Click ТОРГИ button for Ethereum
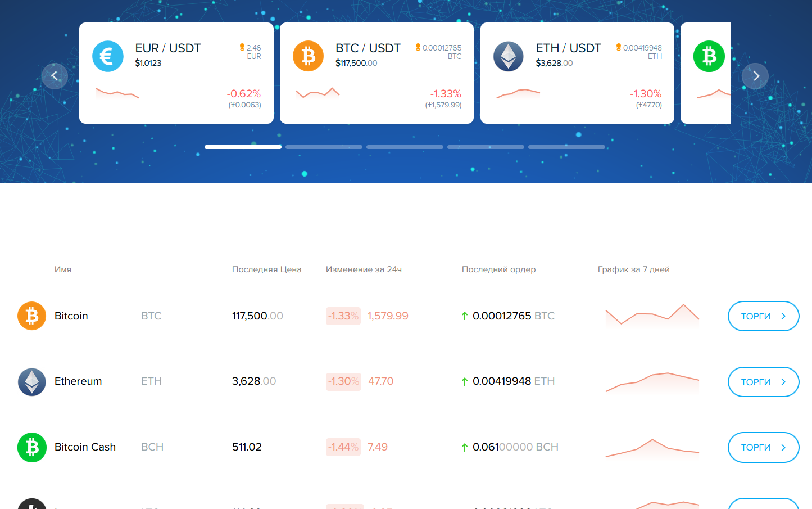The image size is (812, 509). pos(763,382)
